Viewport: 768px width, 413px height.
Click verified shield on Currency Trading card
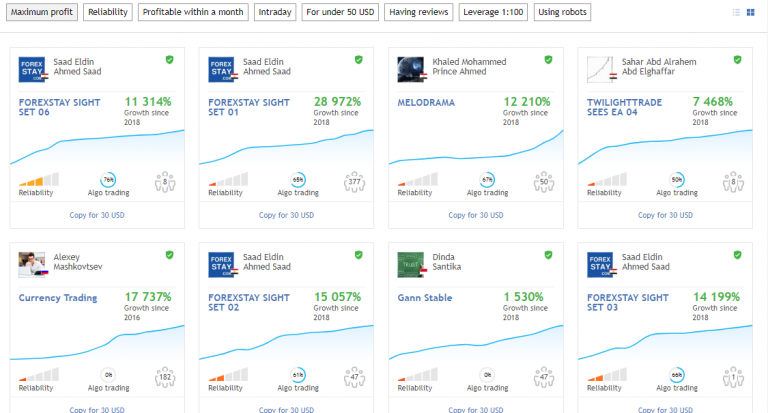point(169,255)
